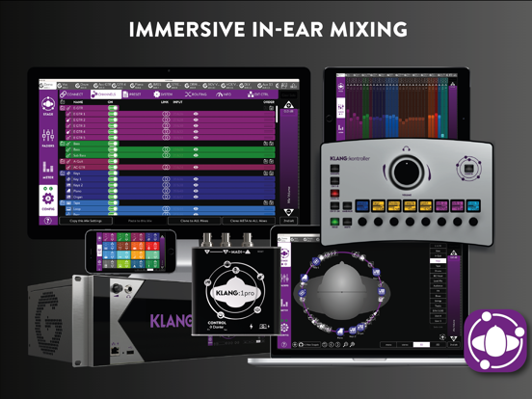This screenshot has height=399, width=532.
Task: Collapse the A-Guit group folder
Action: coord(63,162)
